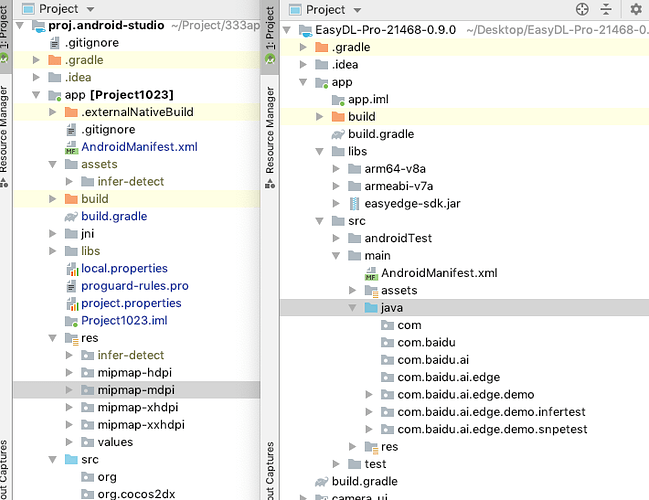649x500 pixels.
Task: Click the blue java source folder icon
Action: click(371, 308)
